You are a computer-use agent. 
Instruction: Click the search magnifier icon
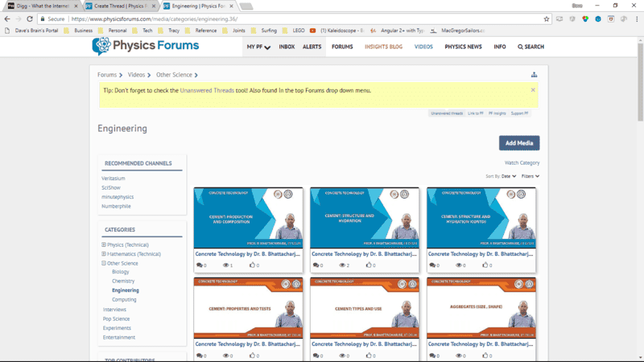(x=520, y=47)
